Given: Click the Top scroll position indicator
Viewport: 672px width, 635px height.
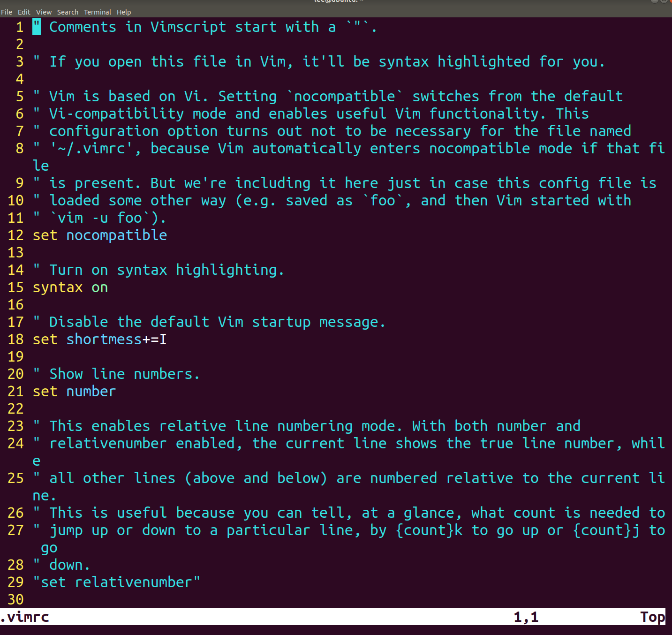Looking at the screenshot, I should coord(652,617).
